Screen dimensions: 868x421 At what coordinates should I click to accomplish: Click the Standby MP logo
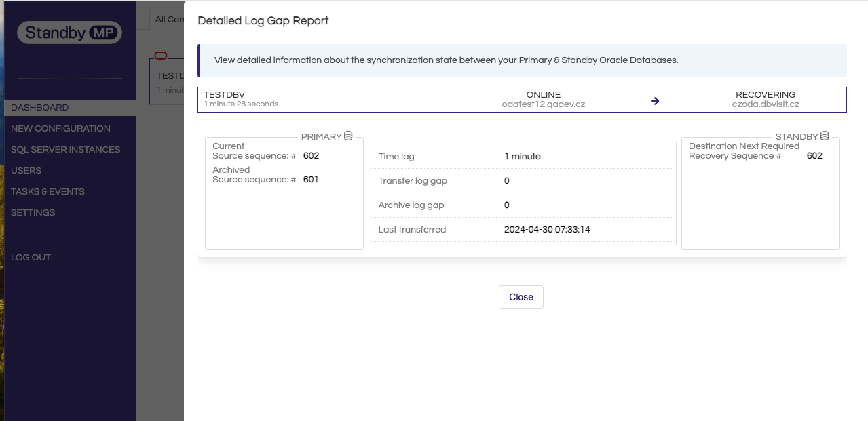(x=69, y=32)
